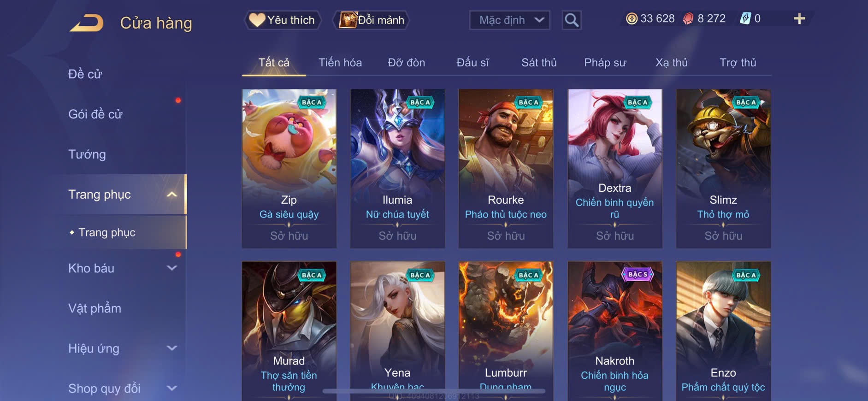Collapse the Trang phục sidebar section
The image size is (868, 401).
click(171, 195)
